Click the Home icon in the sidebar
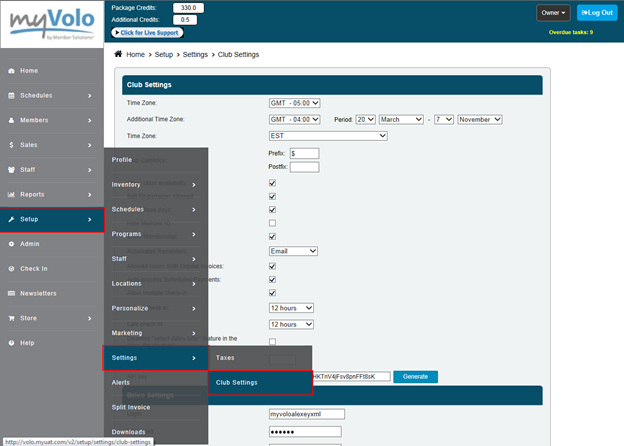624x446 pixels. click(10, 71)
